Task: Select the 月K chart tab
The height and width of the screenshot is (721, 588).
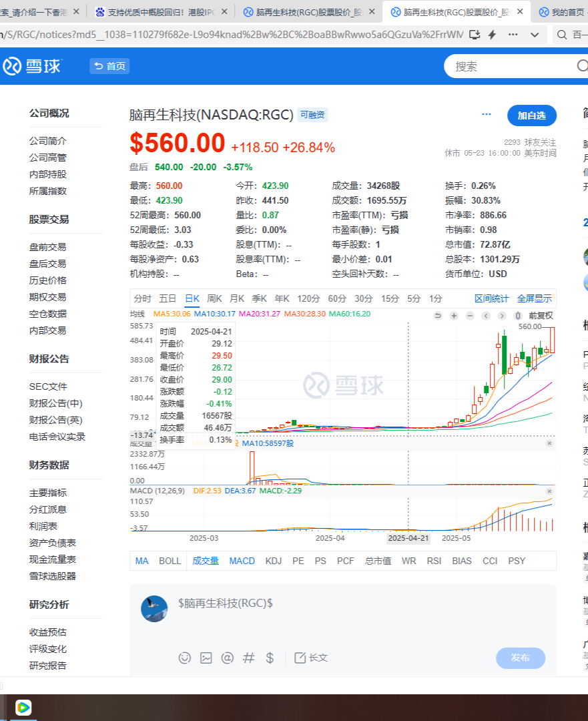Action: [x=237, y=298]
